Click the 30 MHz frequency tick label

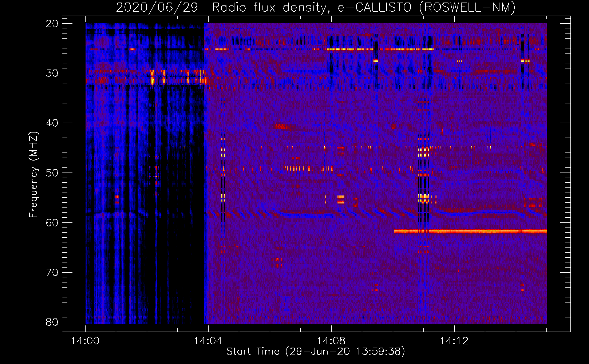(52, 73)
